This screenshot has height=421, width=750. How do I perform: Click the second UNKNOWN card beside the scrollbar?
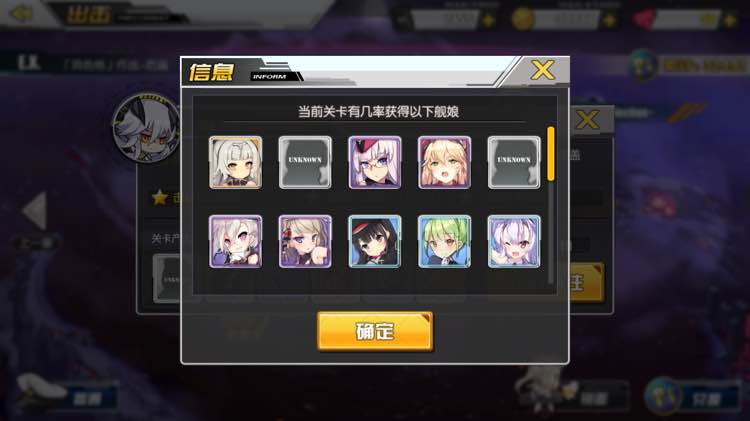pos(514,162)
